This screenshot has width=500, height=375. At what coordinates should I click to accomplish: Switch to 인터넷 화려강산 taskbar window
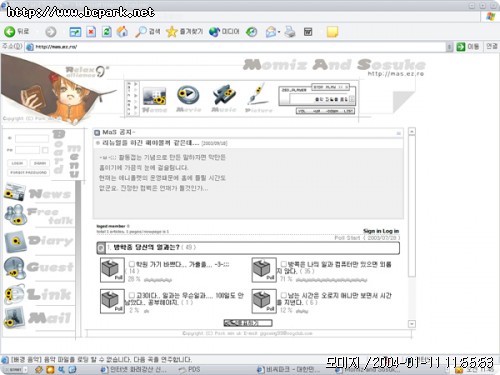(133, 369)
